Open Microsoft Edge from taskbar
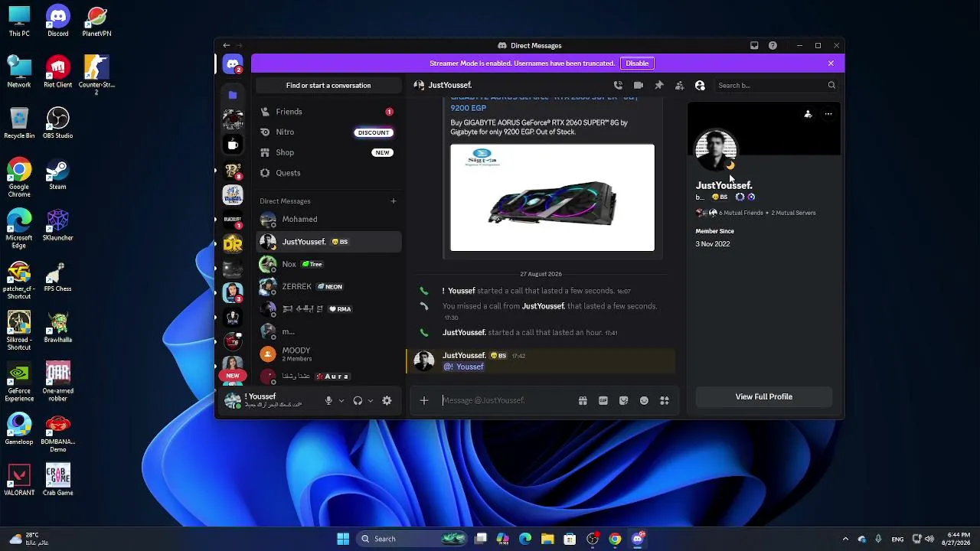 [x=525, y=539]
